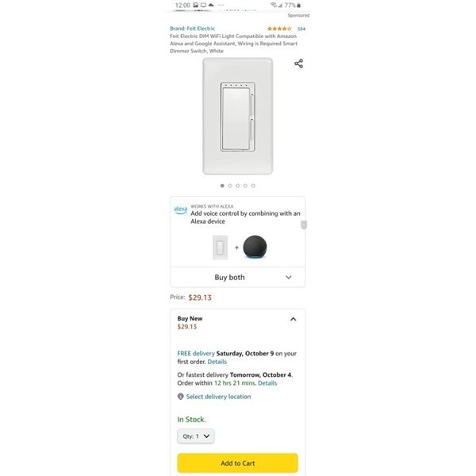The height and width of the screenshot is (476, 476).
Task: Click the location pin icon
Action: click(x=181, y=397)
